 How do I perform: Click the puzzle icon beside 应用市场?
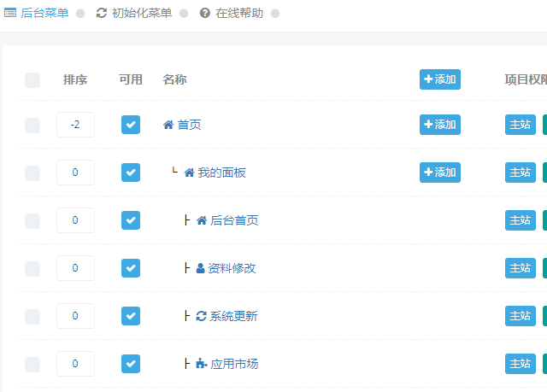(202, 364)
